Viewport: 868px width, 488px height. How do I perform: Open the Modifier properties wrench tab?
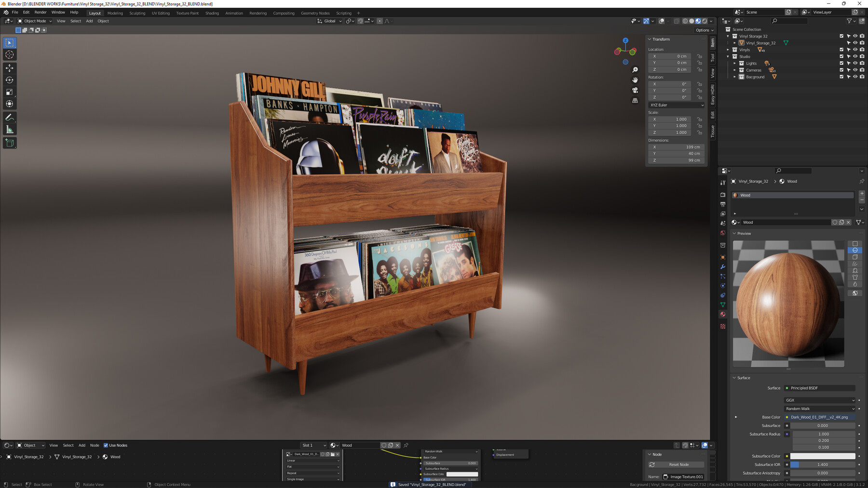tap(722, 266)
